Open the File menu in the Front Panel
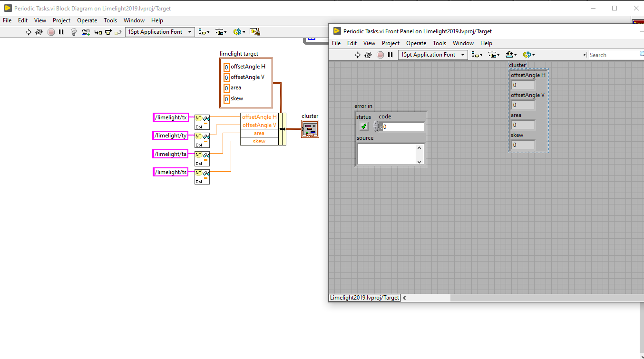The width and height of the screenshot is (644, 359). point(336,43)
